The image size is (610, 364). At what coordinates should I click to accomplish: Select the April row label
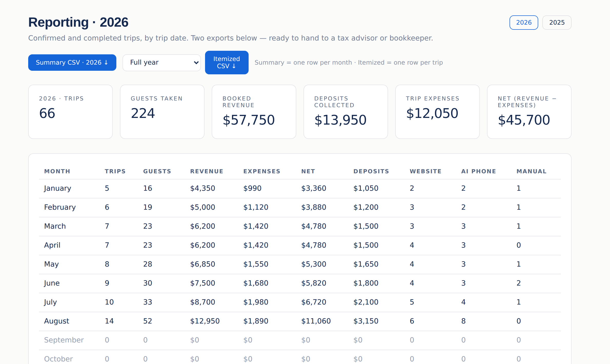click(52, 245)
